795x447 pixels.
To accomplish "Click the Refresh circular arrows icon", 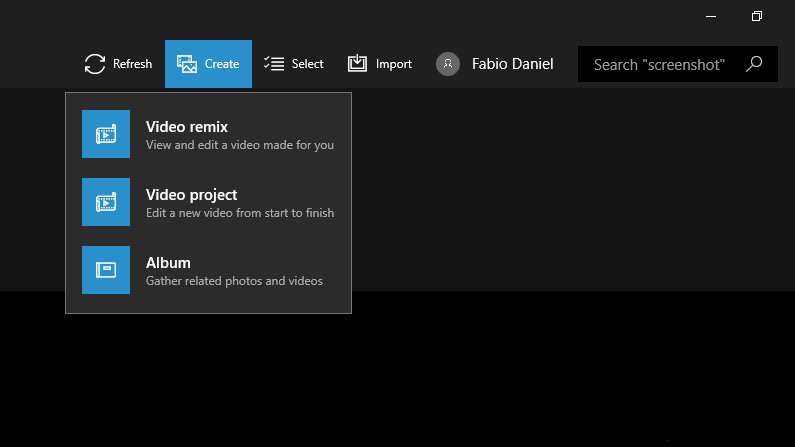I will tap(95, 64).
